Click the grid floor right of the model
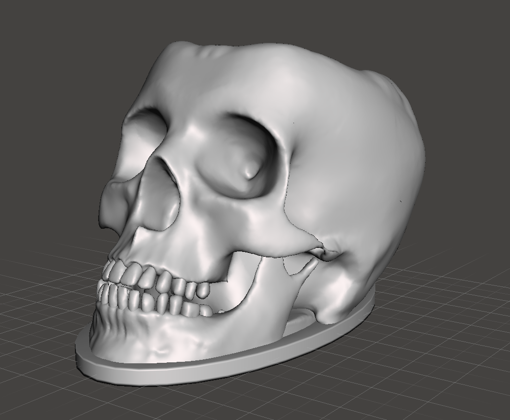 444,320
